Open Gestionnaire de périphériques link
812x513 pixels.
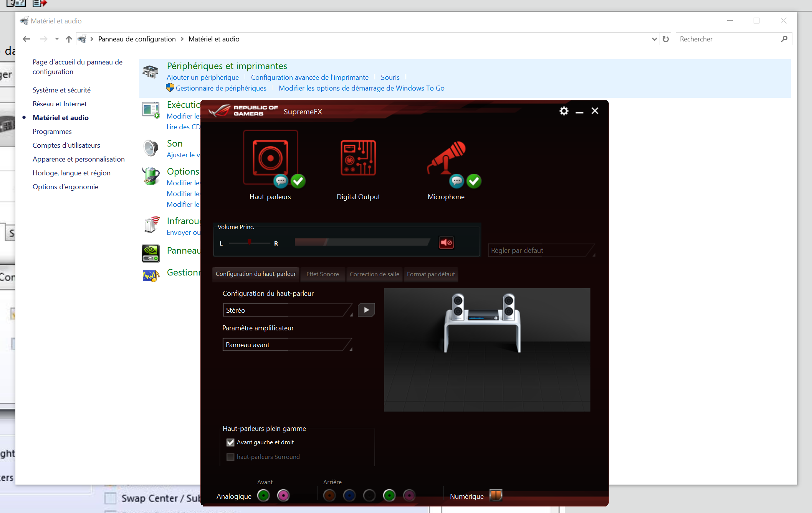point(221,88)
